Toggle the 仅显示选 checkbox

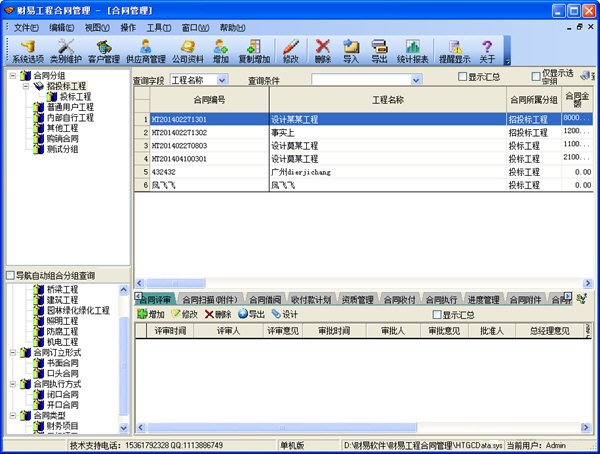point(536,77)
